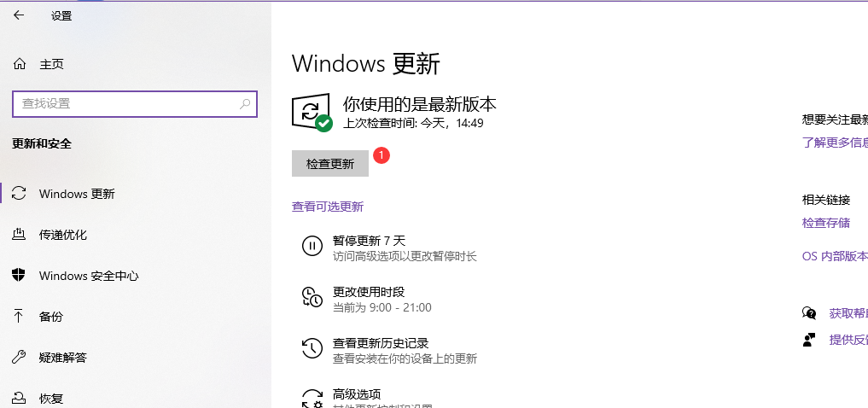
Task: Go back with the arrow icon
Action: point(19,15)
